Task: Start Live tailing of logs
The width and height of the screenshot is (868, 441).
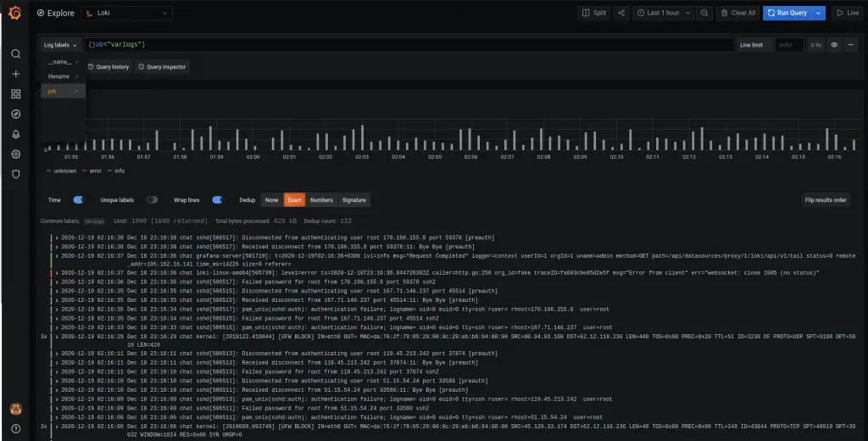Action: point(848,13)
